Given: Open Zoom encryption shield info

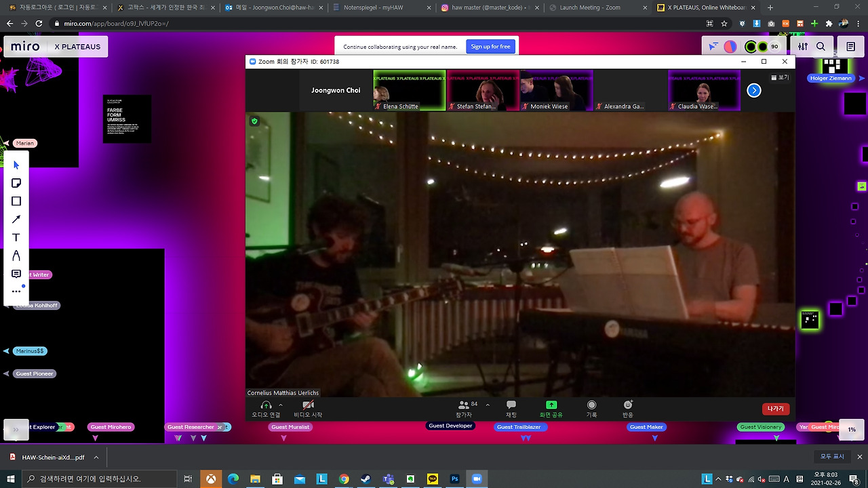Looking at the screenshot, I should tap(254, 121).
